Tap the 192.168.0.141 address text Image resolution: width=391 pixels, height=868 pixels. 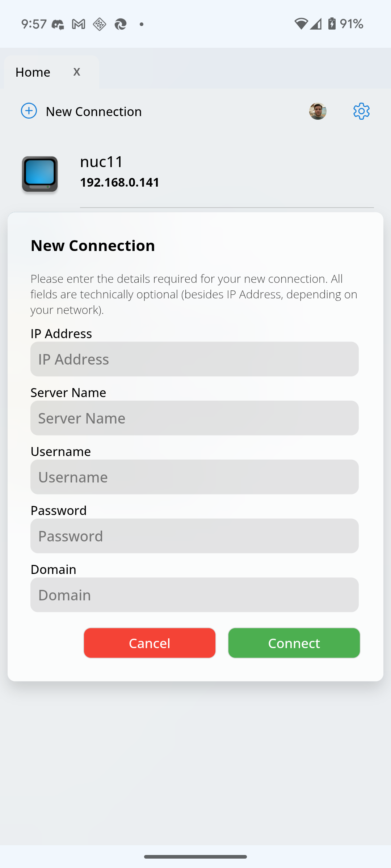pyautogui.click(x=119, y=182)
